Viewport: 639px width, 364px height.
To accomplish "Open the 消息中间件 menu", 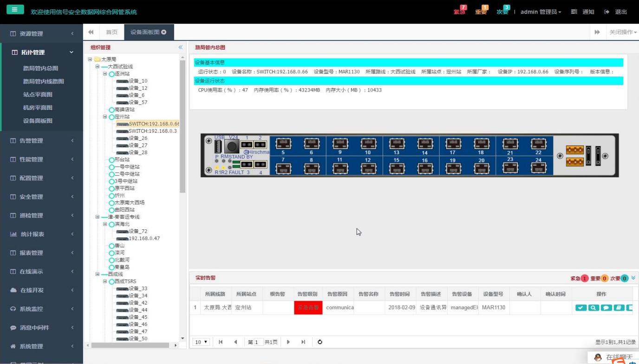I will pos(42,327).
